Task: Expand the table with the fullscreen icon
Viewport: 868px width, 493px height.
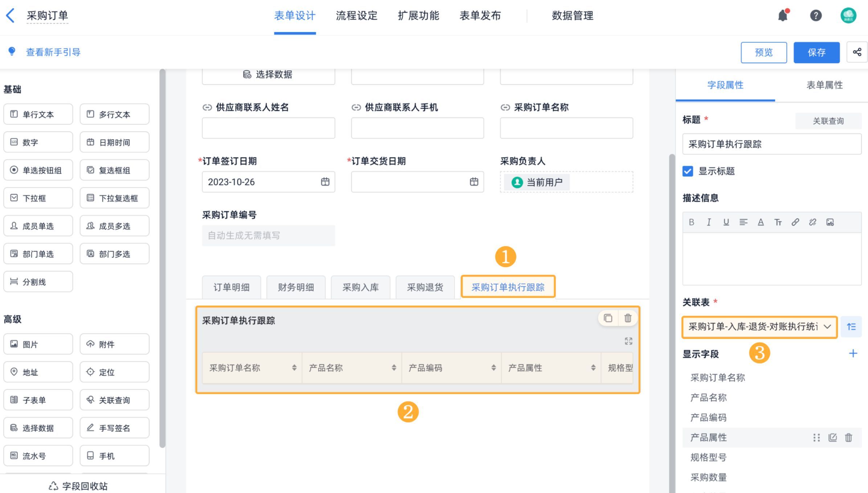Action: click(629, 341)
